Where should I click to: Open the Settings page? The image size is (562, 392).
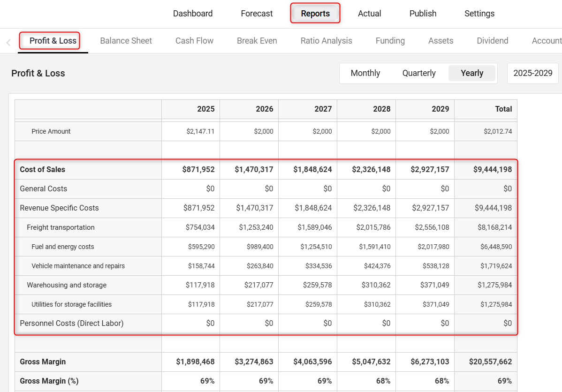pos(479,14)
